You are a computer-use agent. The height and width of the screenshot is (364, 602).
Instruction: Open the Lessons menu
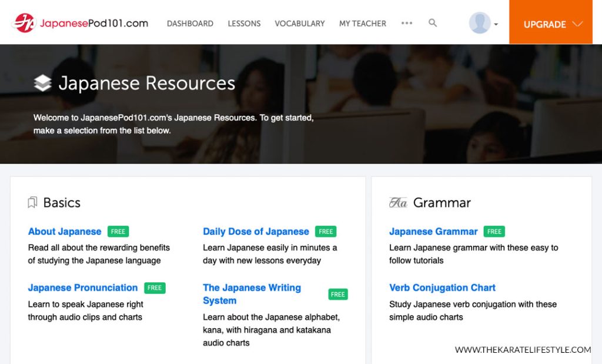[244, 24]
